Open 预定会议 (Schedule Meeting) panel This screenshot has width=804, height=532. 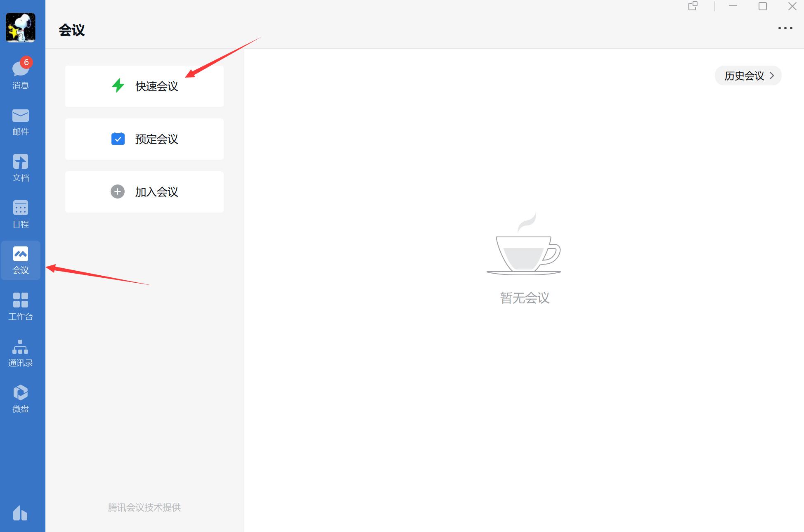click(x=144, y=138)
